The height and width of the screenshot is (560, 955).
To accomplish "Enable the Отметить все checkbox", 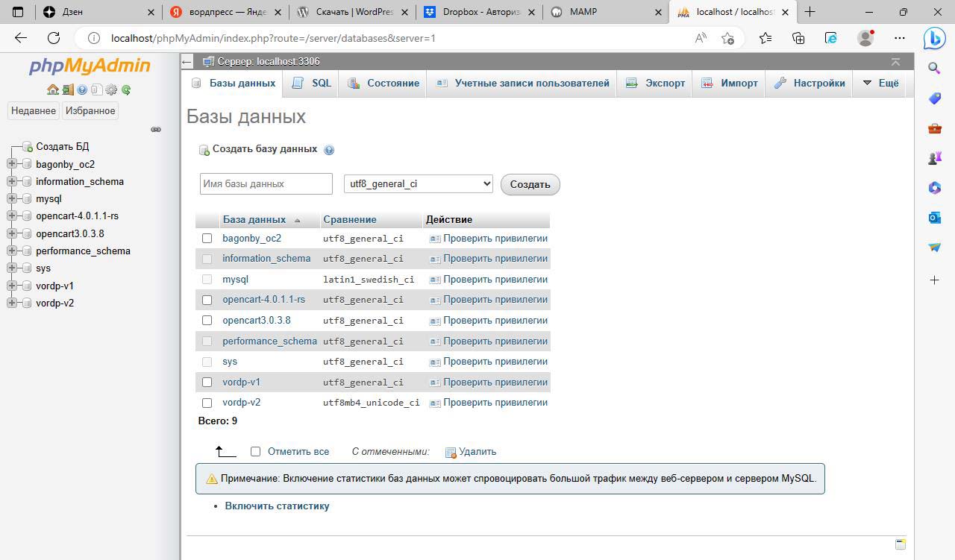I will [x=255, y=451].
